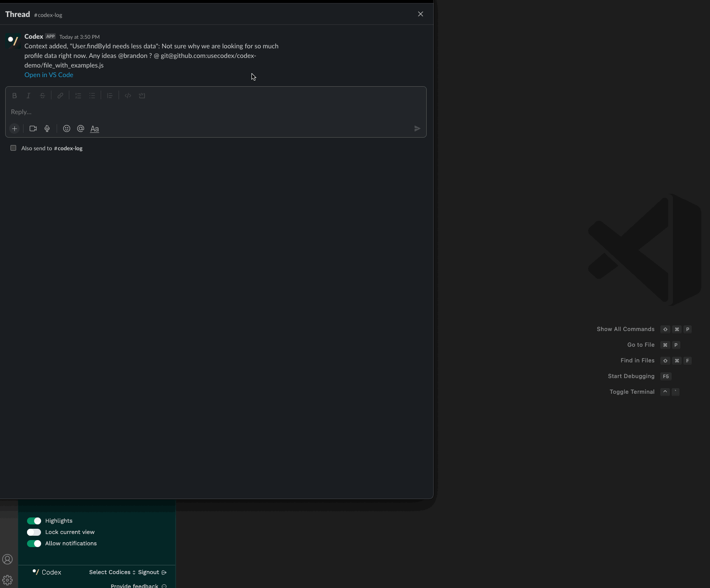The width and height of the screenshot is (710, 588).
Task: Click 'Go to File' in VS Code
Action: 641,345
